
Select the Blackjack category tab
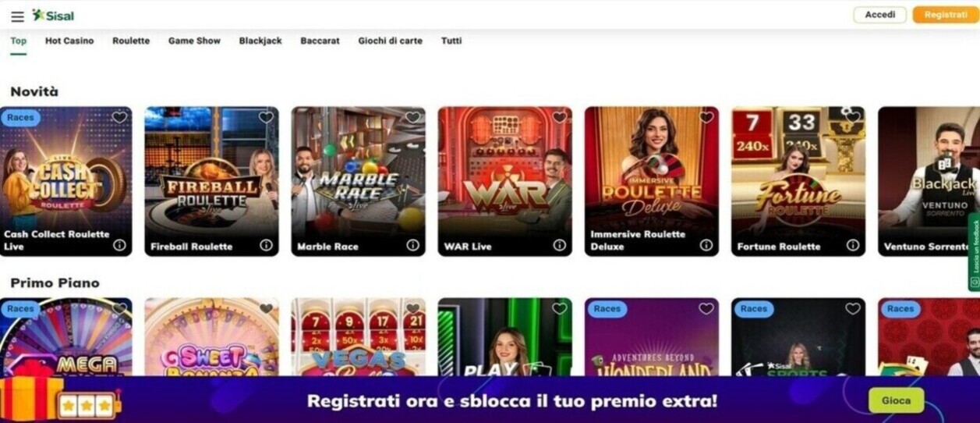click(x=260, y=41)
